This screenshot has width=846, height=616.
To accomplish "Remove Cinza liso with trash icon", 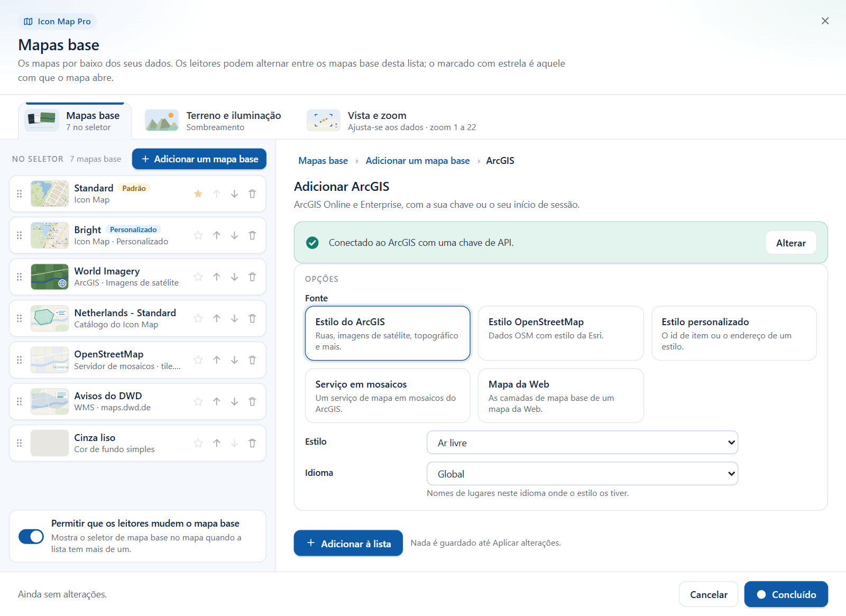I will pyautogui.click(x=252, y=443).
